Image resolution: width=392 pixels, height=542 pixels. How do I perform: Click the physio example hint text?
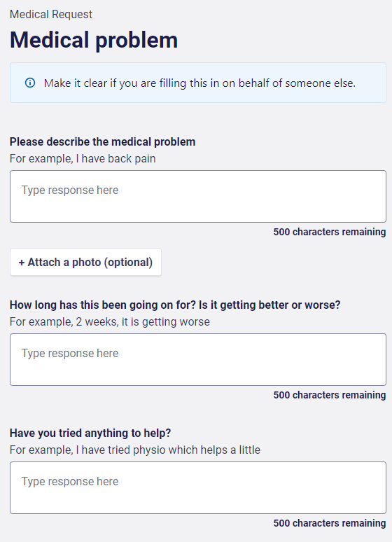pos(135,450)
